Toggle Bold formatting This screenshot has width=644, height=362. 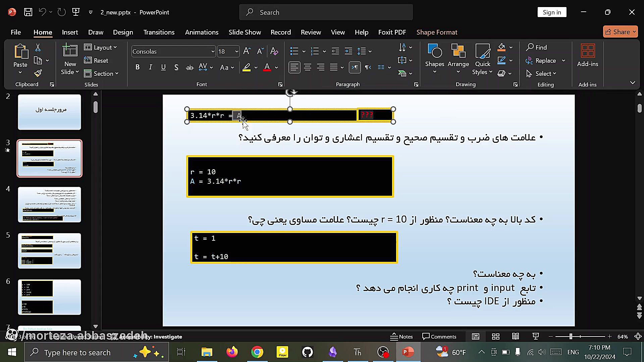[x=137, y=67]
